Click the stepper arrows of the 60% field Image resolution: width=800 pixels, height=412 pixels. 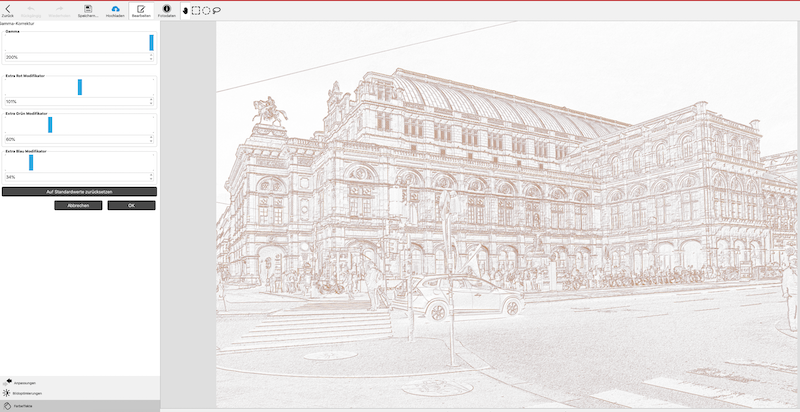pyautogui.click(x=151, y=139)
